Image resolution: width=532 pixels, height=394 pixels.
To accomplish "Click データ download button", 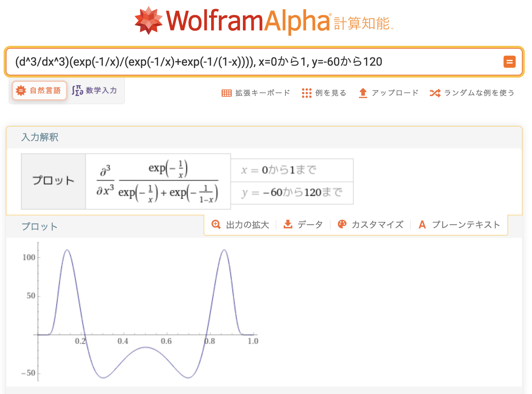I will point(303,225).
